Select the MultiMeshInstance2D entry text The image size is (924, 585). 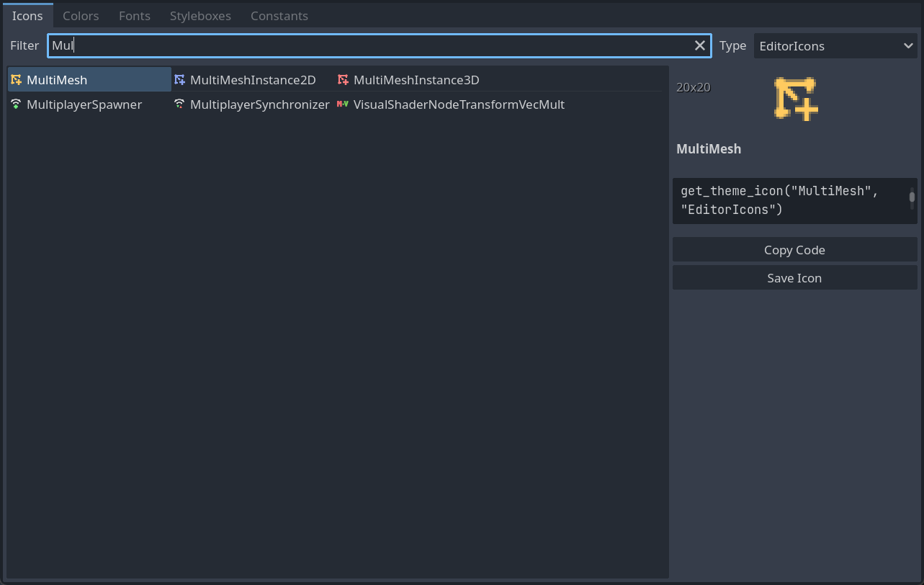(253, 80)
